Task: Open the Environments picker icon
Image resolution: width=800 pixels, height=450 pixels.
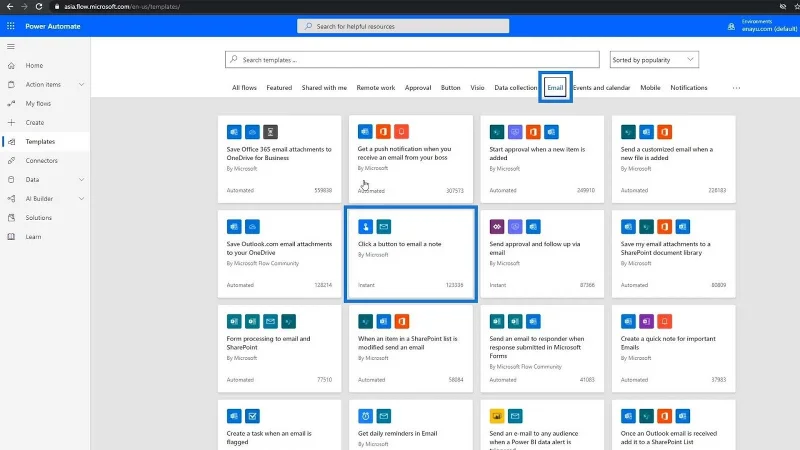Action: (x=731, y=26)
